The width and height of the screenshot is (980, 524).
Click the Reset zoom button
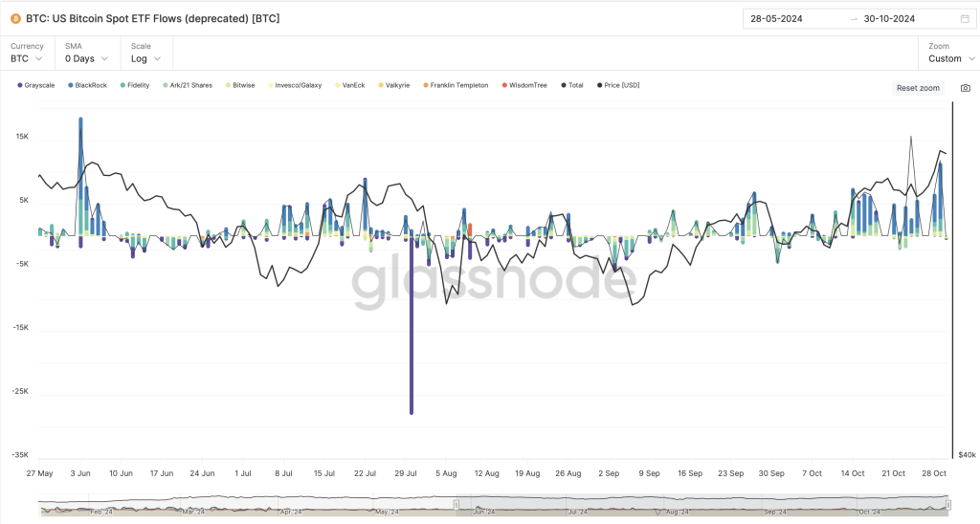[918, 88]
